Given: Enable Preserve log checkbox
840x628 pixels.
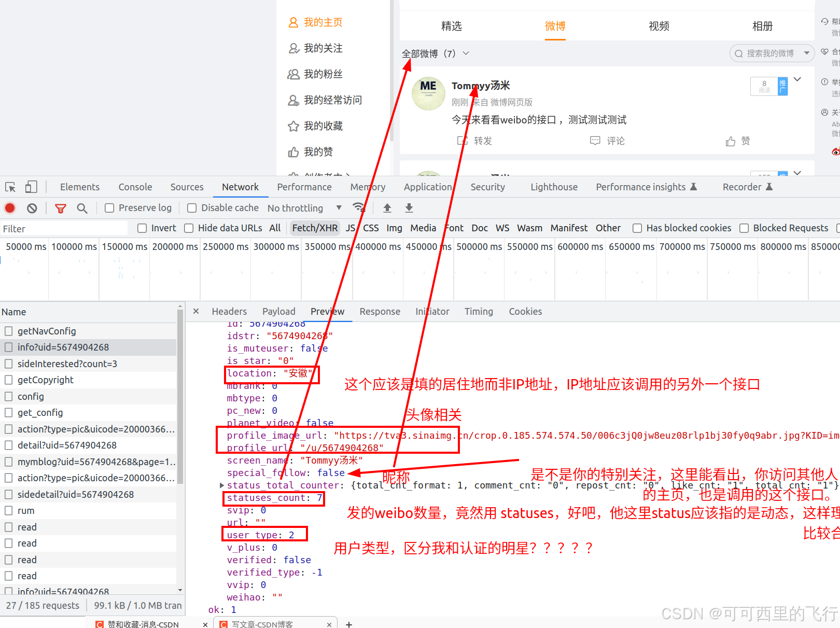Looking at the screenshot, I should click(109, 208).
